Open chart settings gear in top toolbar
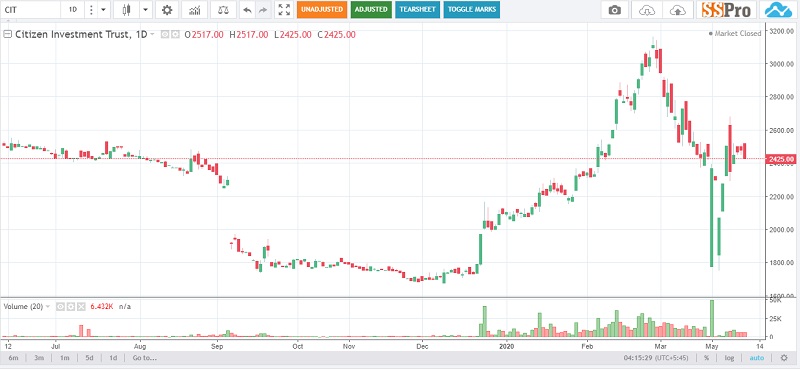Viewport: 800px width, 370px height. tap(167, 10)
